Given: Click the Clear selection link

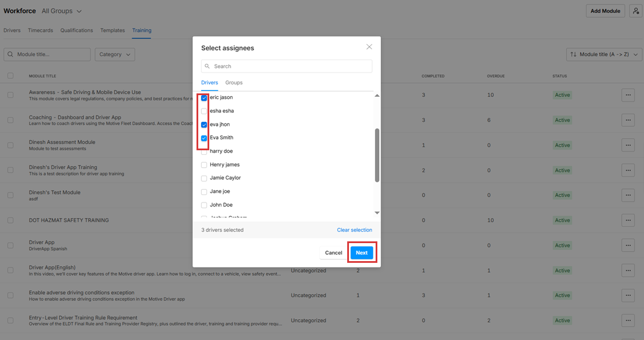Looking at the screenshot, I should tap(354, 230).
